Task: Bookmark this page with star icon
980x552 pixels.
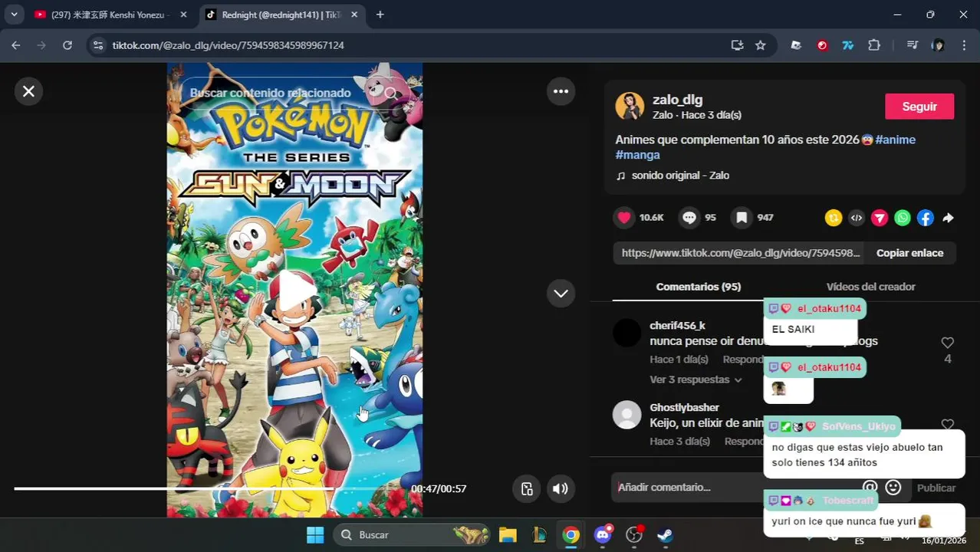Action: 760,45
